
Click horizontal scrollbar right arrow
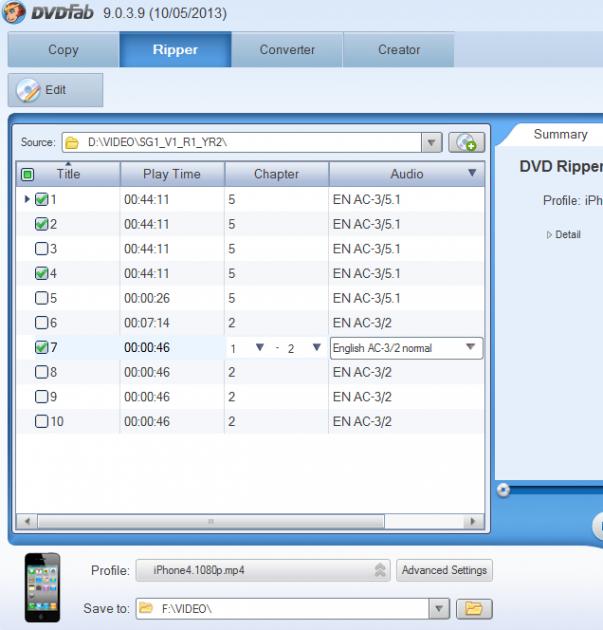(473, 522)
